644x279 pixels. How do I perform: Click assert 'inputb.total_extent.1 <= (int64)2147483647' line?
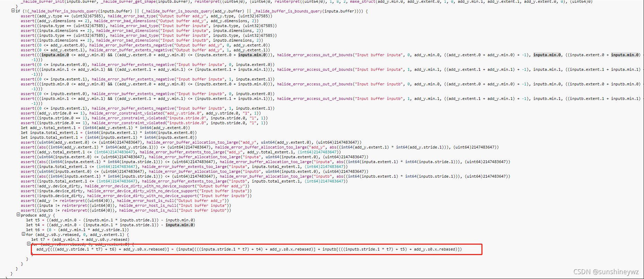coord(184,181)
